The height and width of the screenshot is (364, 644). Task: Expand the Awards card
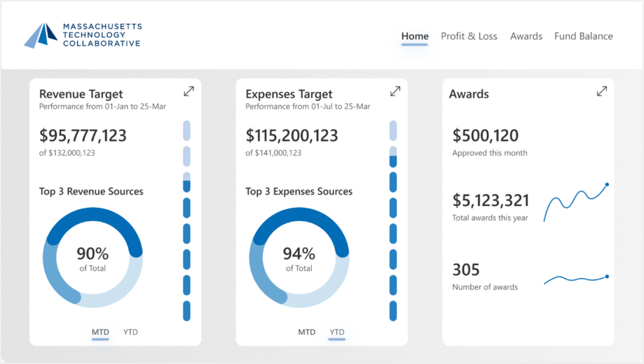coord(602,91)
